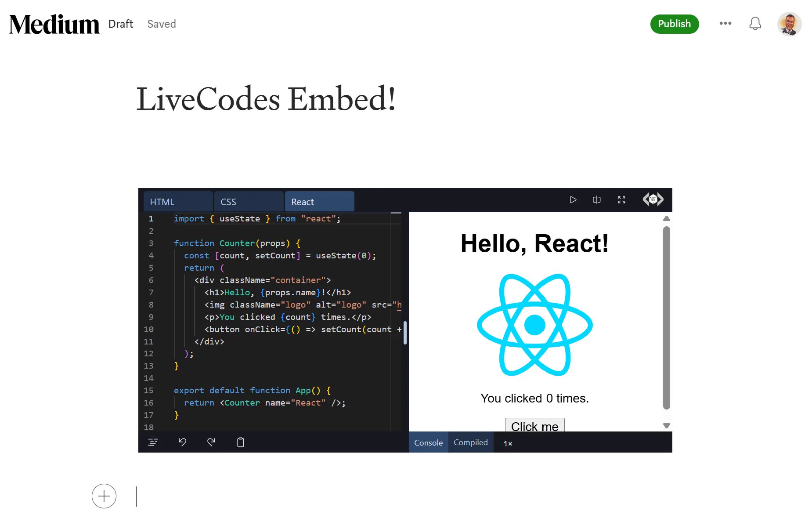
Task: Click the useState(0) code on line 4
Action: (x=346, y=255)
